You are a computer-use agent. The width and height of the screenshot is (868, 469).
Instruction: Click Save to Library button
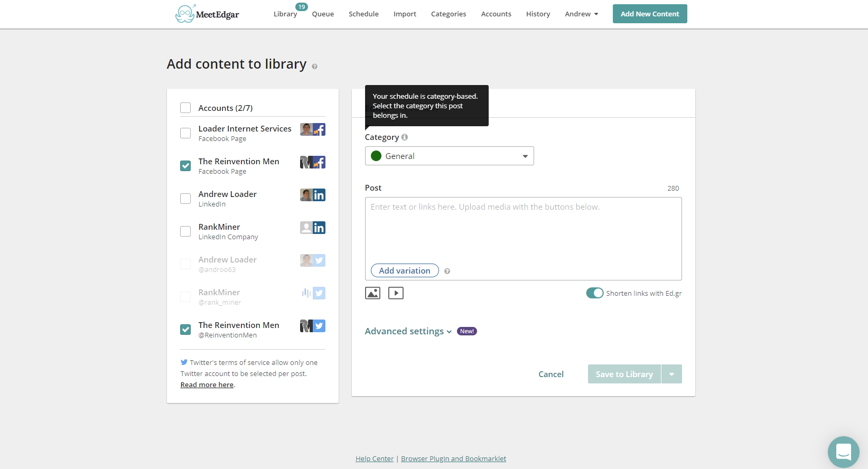pos(624,374)
